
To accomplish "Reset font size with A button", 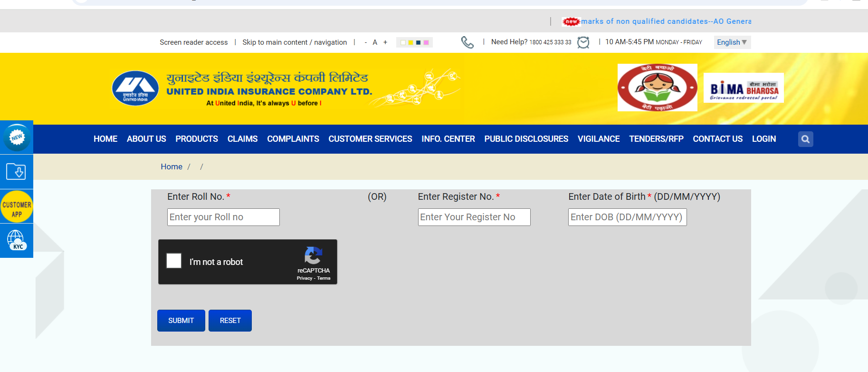I will point(375,42).
